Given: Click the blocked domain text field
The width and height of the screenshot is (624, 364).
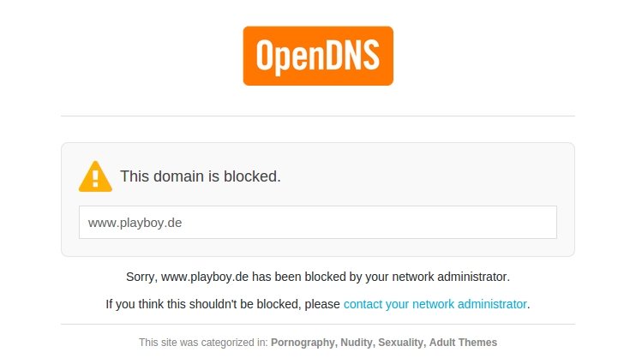Looking at the screenshot, I should (318, 222).
